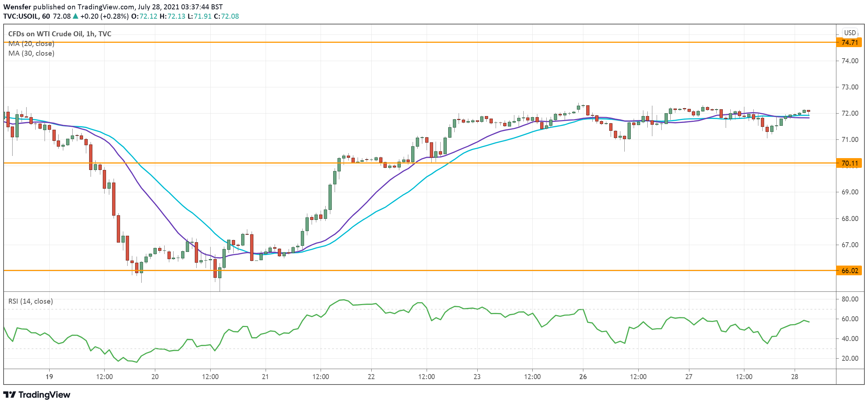Click date label 28 on time axis
868x405 pixels.
tap(795, 377)
